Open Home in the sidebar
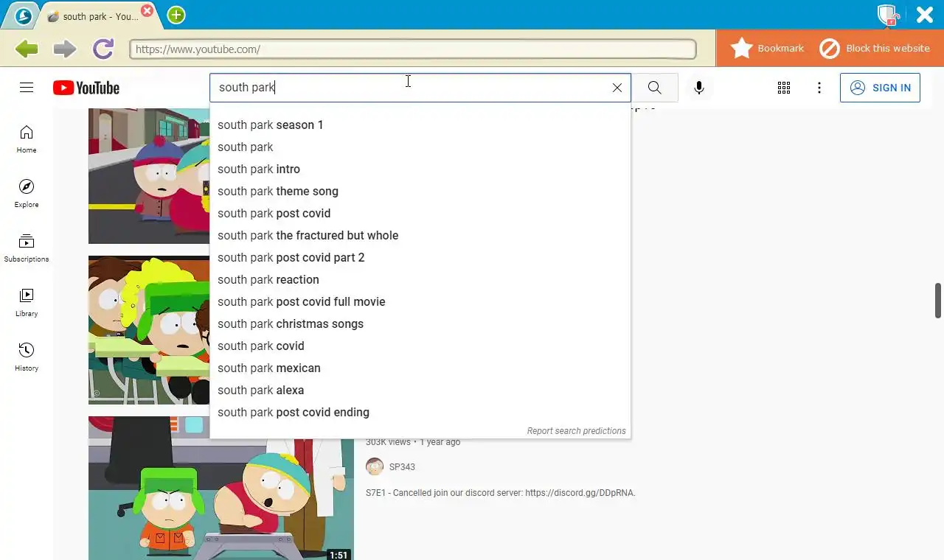944x560 pixels. tap(27, 139)
